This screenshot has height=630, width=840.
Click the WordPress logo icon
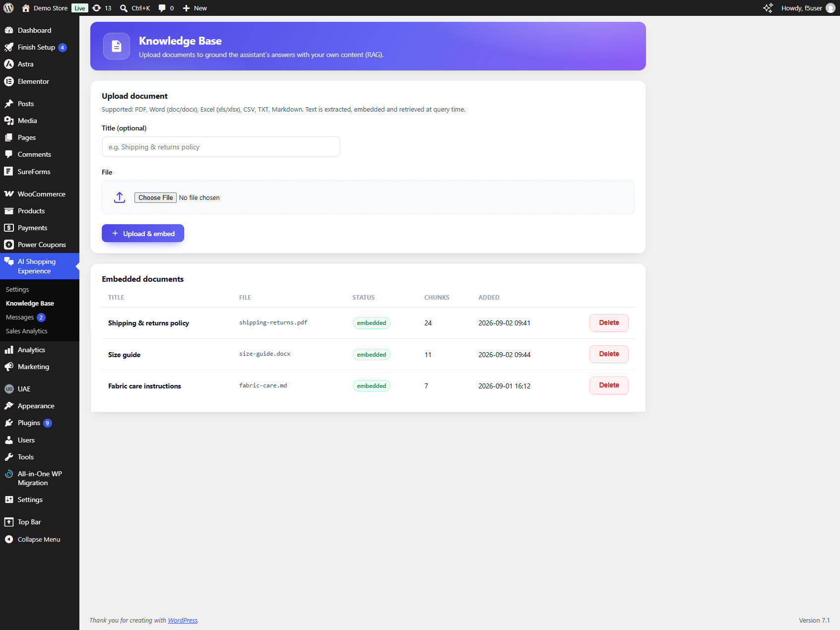coord(8,8)
